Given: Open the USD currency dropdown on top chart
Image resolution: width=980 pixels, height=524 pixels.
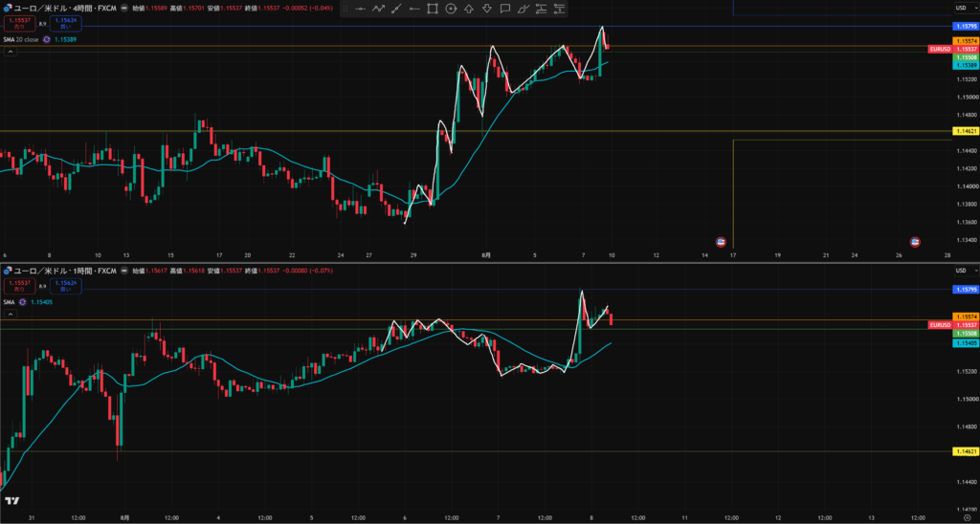Looking at the screenshot, I should (965, 8).
